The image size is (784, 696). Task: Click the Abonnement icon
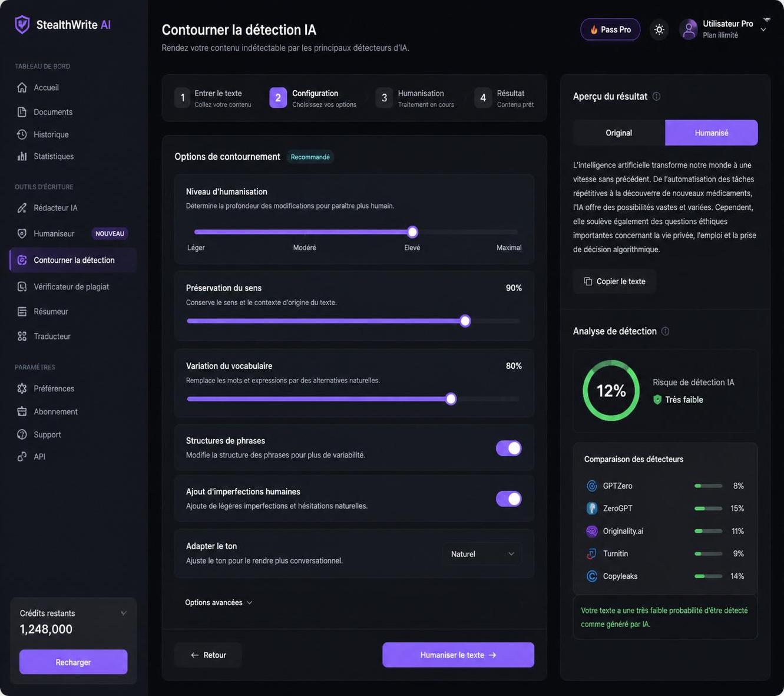[22, 411]
